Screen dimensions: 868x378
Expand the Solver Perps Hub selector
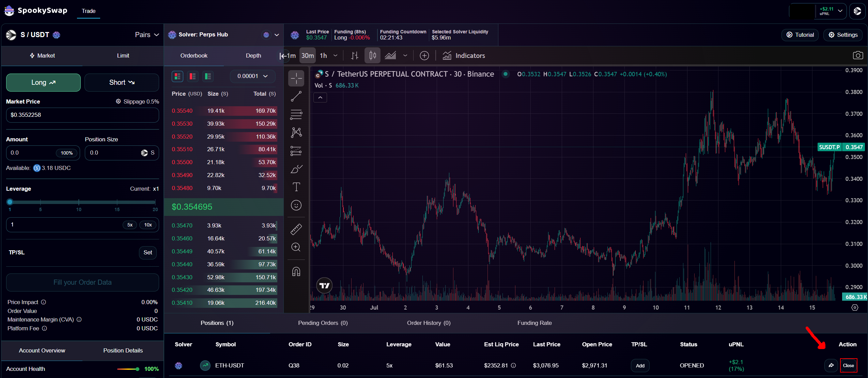pos(277,35)
